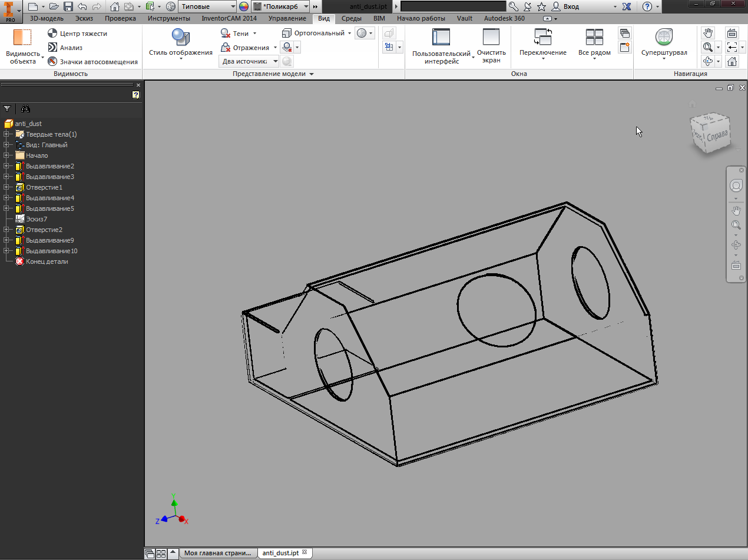Activate the SuperWheel navigation tool (Суперштурвал)
The height and width of the screenshot is (560, 748).
coord(664,38)
